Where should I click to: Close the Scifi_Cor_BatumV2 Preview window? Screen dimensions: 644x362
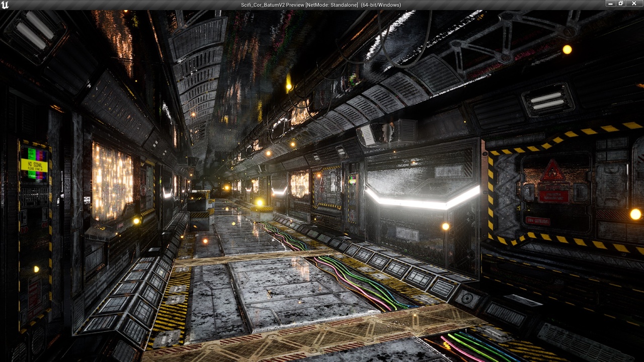pyautogui.click(x=634, y=4)
